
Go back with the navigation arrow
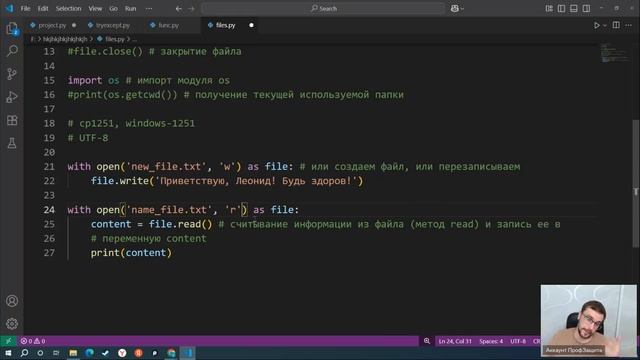click(179, 9)
